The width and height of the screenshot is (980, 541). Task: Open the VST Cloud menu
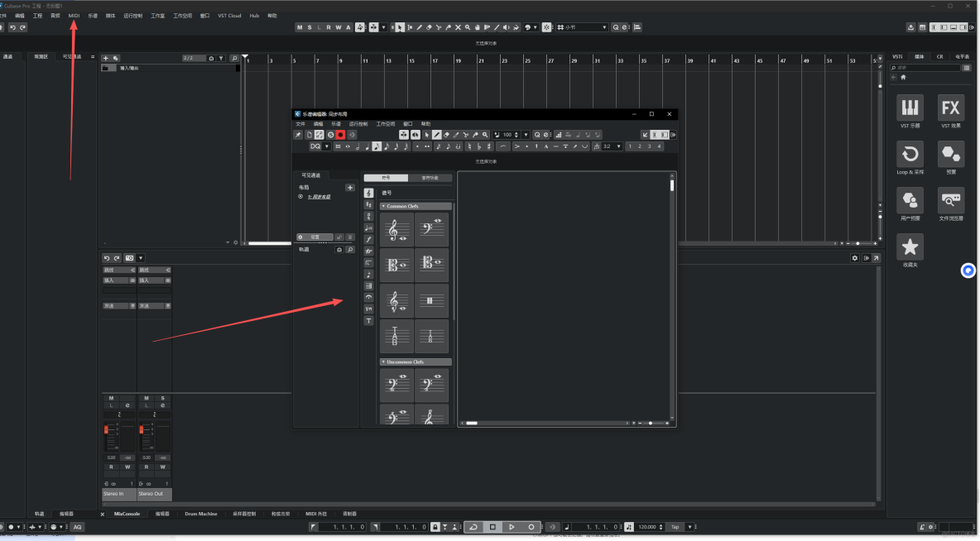point(229,16)
